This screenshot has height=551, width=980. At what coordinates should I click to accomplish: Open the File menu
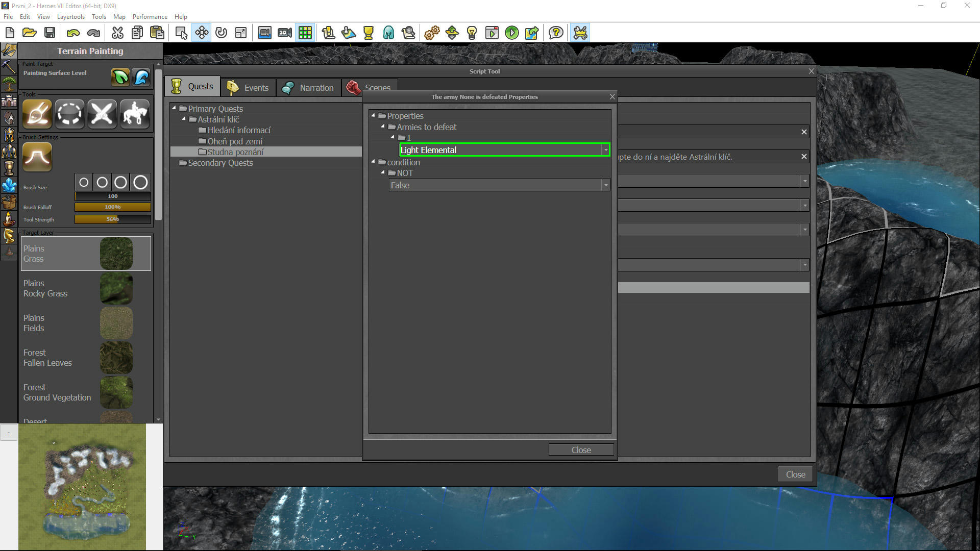click(8, 16)
